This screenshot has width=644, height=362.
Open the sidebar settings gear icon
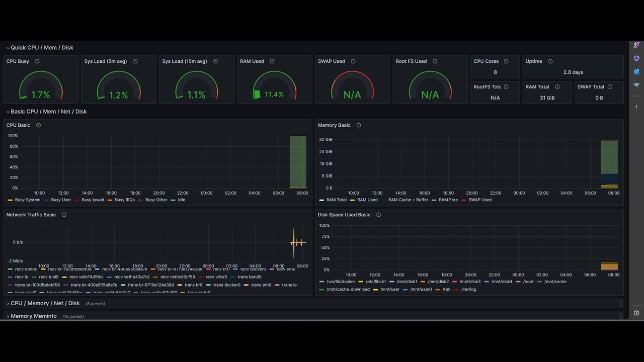pos(636,313)
